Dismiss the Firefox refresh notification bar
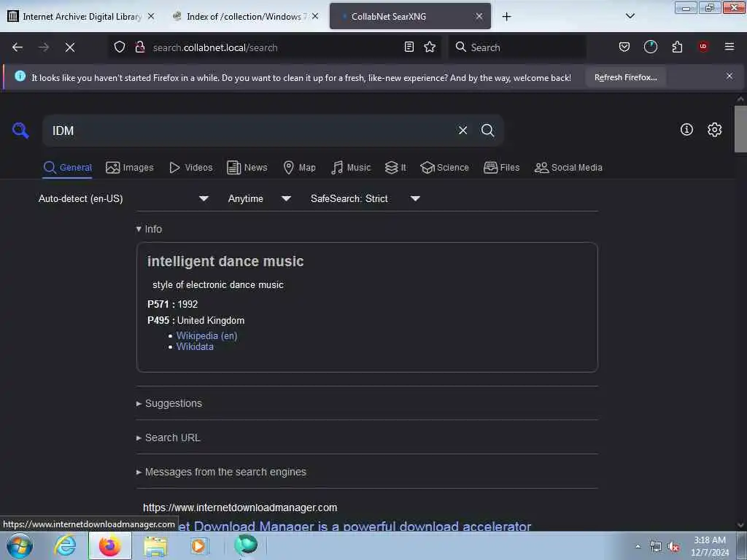This screenshot has width=747, height=560. point(729,76)
